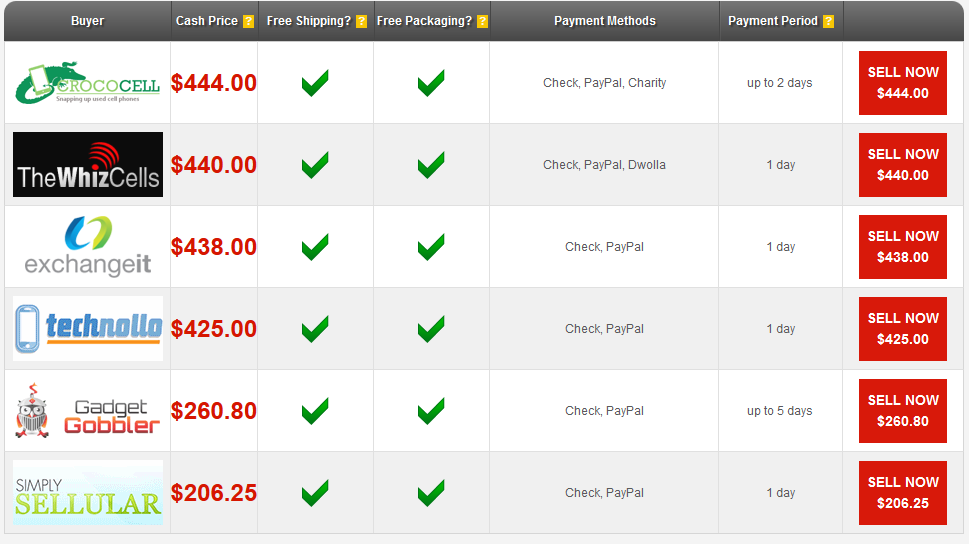969x544 pixels.
Task: Click the Free Packaging? column header
Action: click(432, 21)
